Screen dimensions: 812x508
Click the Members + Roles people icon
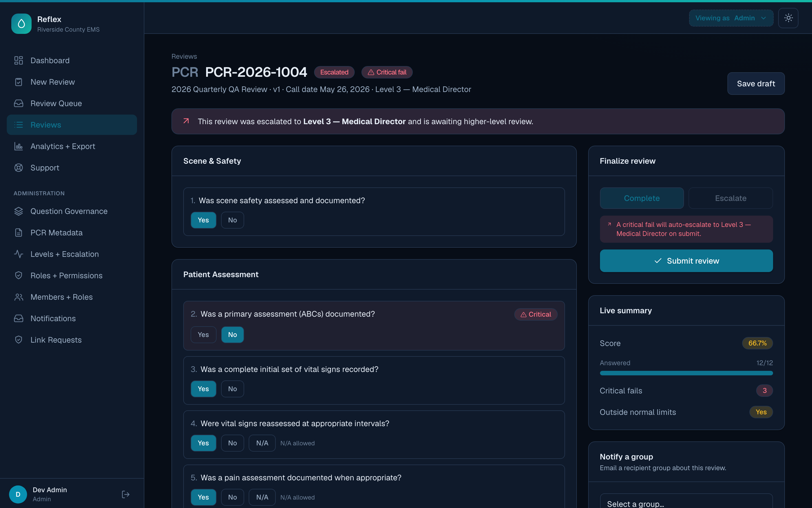coord(18,297)
